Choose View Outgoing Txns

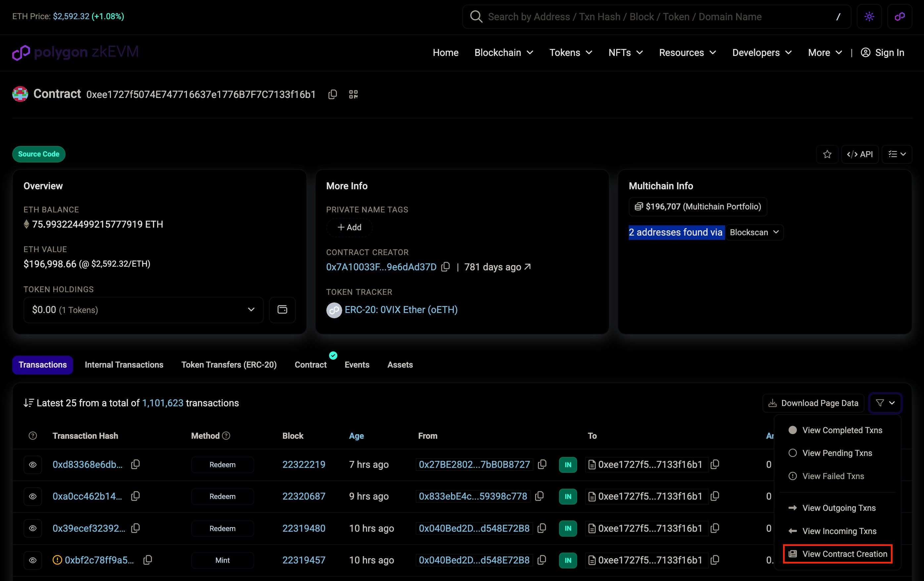838,508
